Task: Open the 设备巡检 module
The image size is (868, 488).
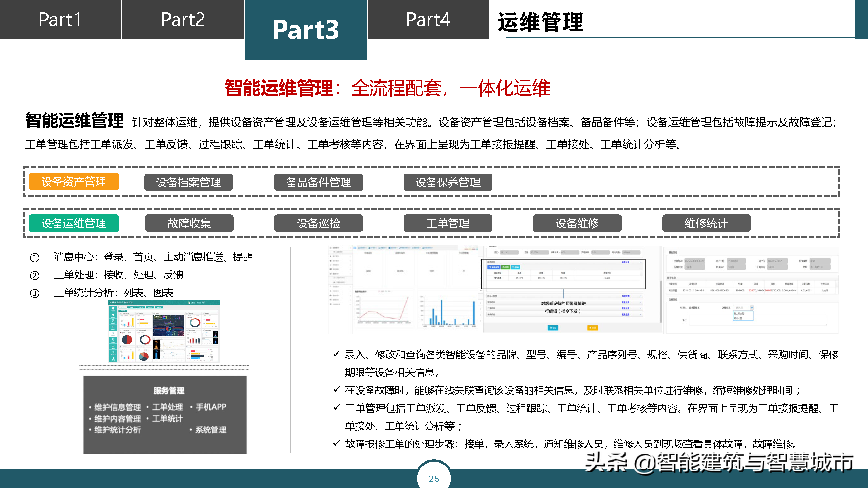Action: (x=318, y=223)
